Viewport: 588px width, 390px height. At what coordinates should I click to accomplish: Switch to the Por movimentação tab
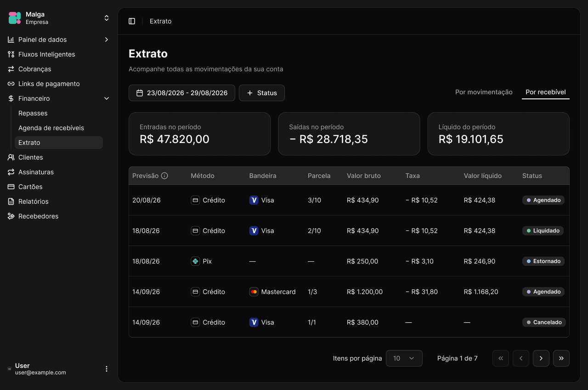click(x=484, y=92)
